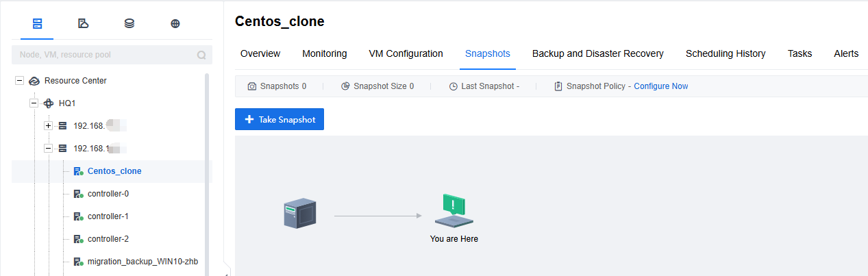Open Backup and Disaster Recovery tab
The image size is (868, 276).
click(598, 53)
